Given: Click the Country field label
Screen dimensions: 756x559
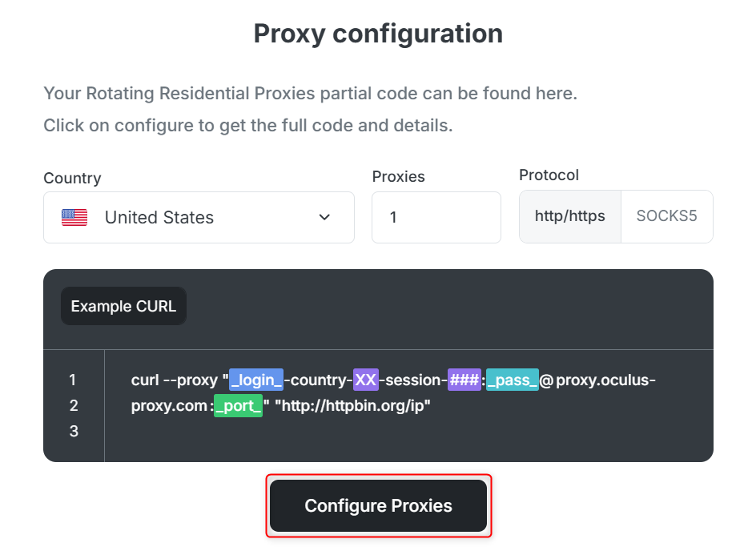Looking at the screenshot, I should pyautogui.click(x=72, y=178).
